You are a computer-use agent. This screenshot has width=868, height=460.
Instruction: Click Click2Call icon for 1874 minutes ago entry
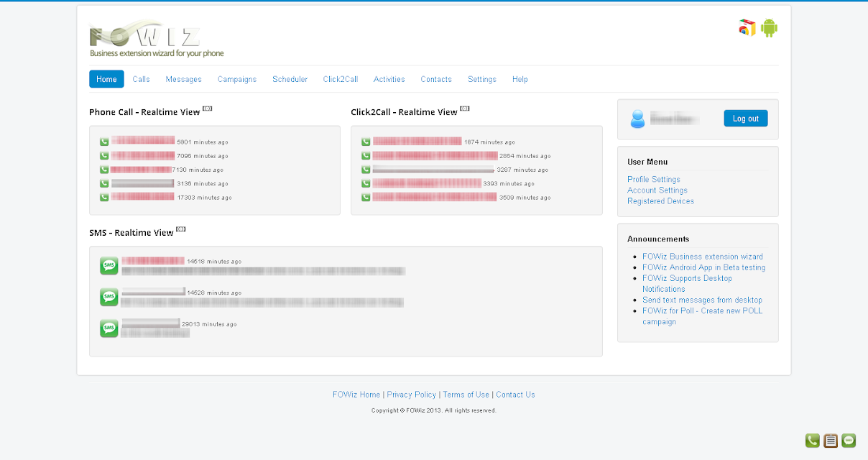(366, 142)
